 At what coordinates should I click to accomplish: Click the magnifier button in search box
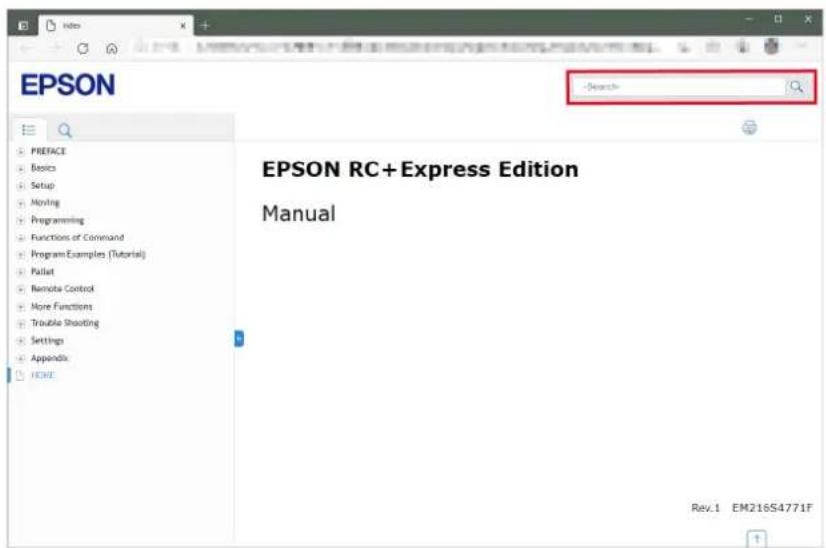796,87
